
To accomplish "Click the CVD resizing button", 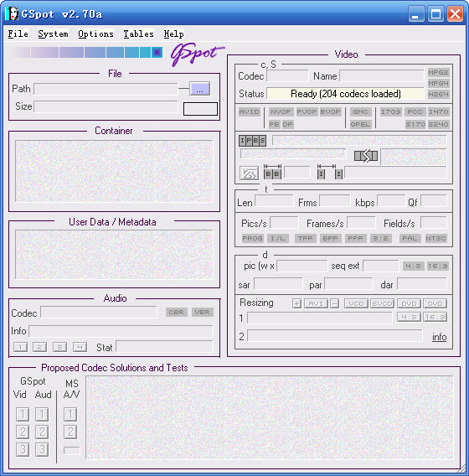I will (435, 303).
